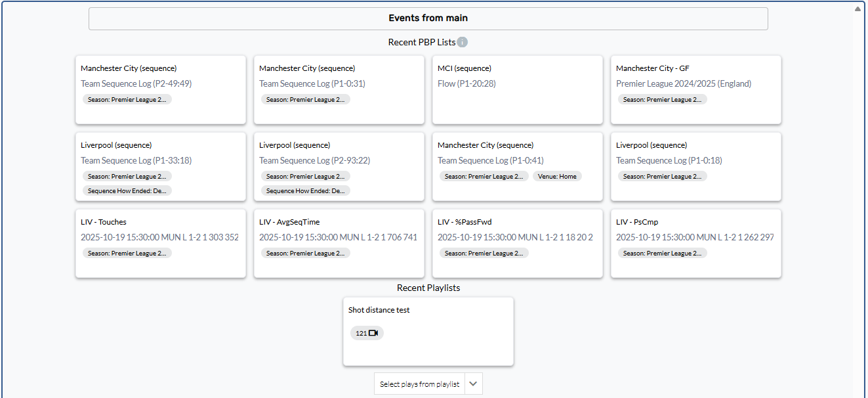Click the video camera icon on Shot distance test
Image resolution: width=868 pixels, height=398 pixels.
(x=373, y=333)
